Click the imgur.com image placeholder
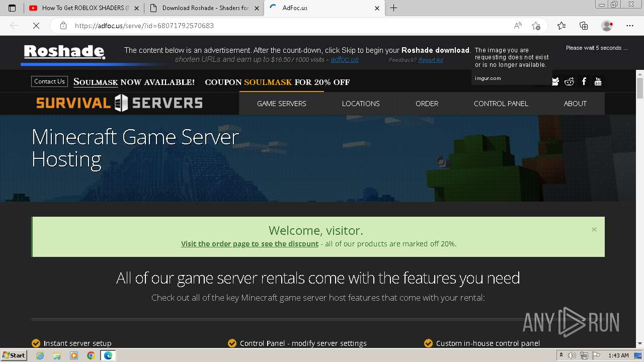The image size is (644, 362). click(x=512, y=64)
